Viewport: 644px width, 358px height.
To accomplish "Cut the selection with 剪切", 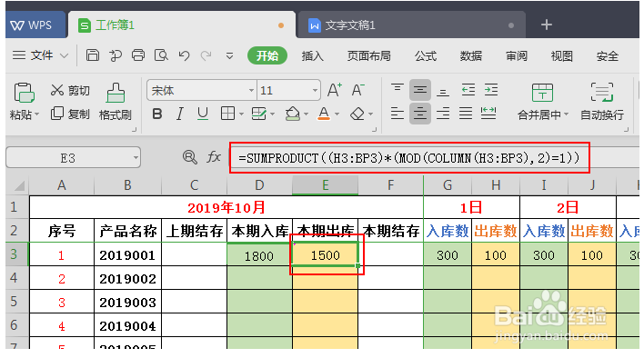I will pyautogui.click(x=70, y=90).
